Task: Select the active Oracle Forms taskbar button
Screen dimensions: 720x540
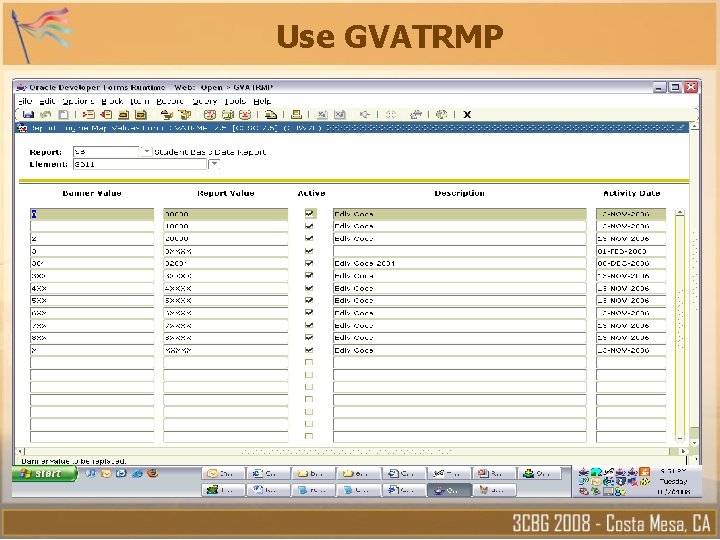Action: point(449,490)
